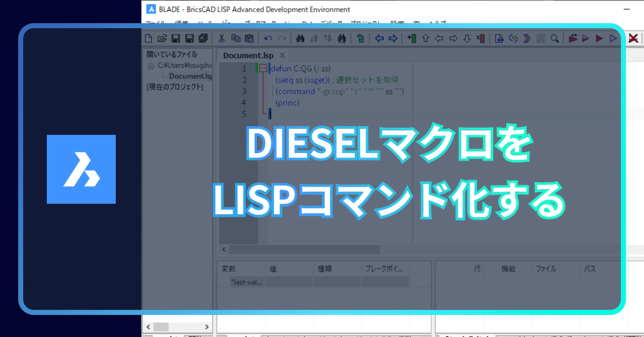Click the Open file folder icon

(162, 38)
